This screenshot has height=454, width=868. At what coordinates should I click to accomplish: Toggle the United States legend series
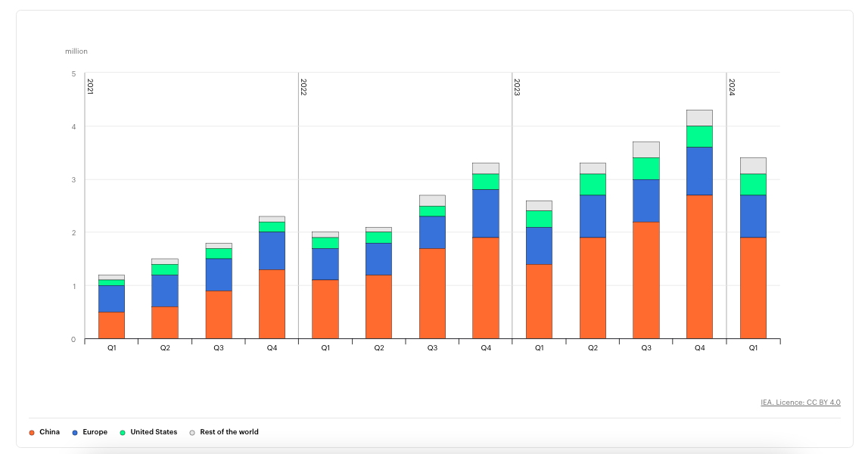click(x=148, y=432)
